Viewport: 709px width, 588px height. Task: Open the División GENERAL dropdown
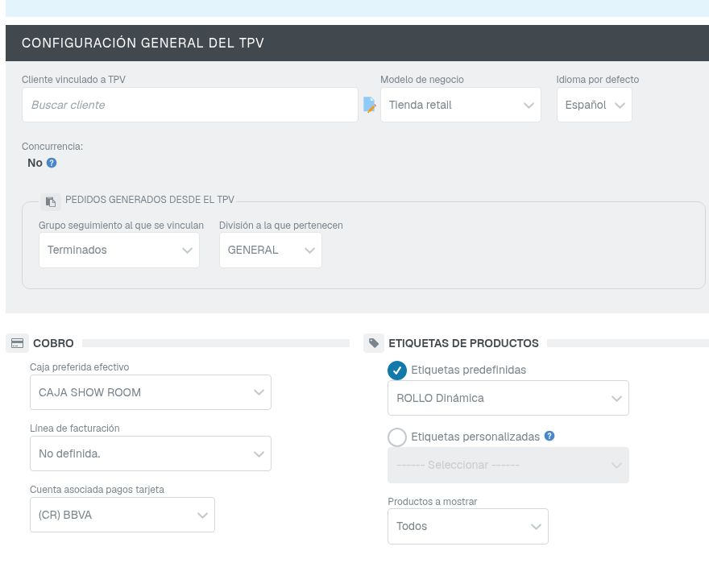click(271, 250)
